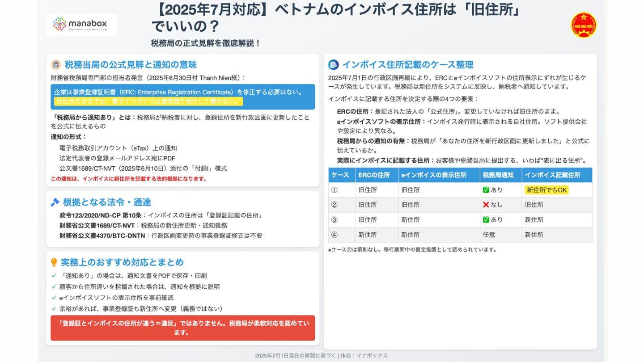
Task: Click the line 公文書1689/CT-NVT（2025年6月10日）添付の「付録I」様式
Action: [x=143, y=168]
